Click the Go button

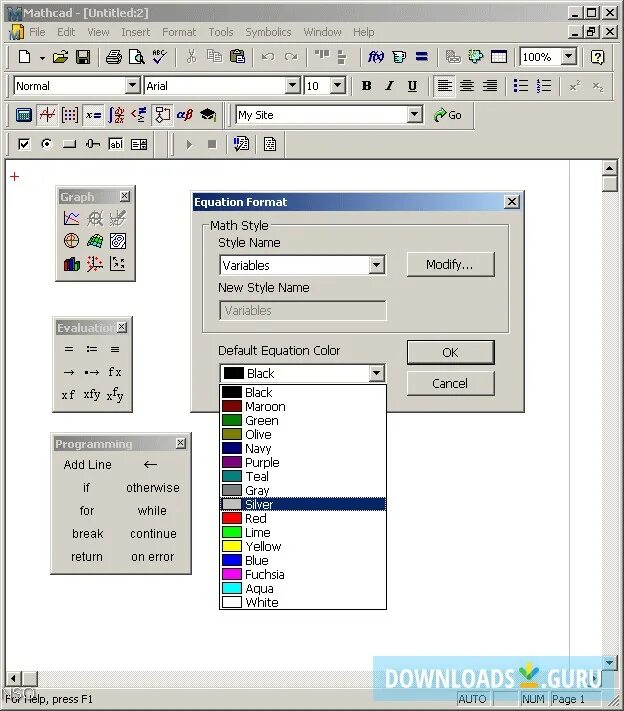click(448, 115)
